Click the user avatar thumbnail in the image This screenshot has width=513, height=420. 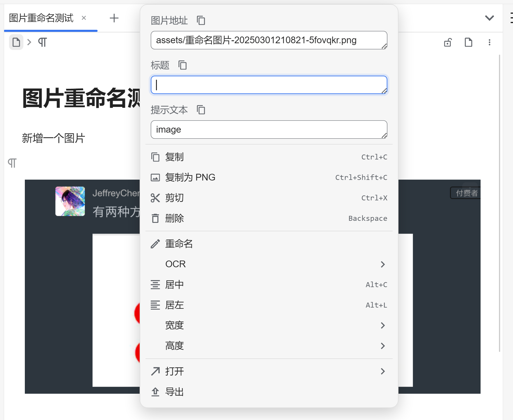(x=70, y=201)
